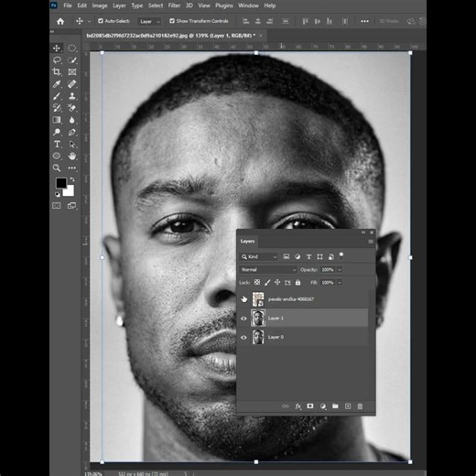Add a layer mask in Layers panel

(310, 406)
